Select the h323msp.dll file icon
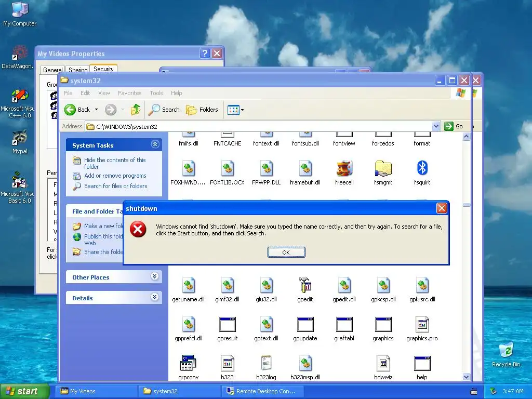This screenshot has height=399, width=532. [305, 363]
